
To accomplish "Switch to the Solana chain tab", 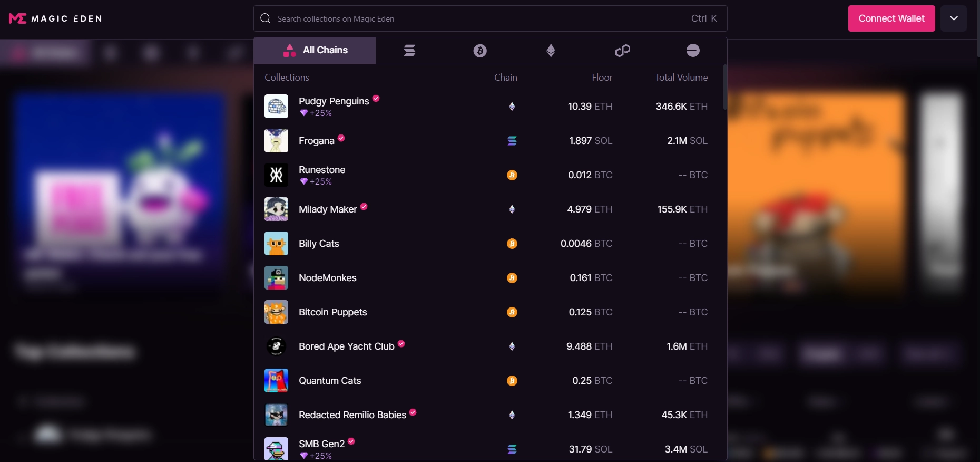I will coord(410,51).
